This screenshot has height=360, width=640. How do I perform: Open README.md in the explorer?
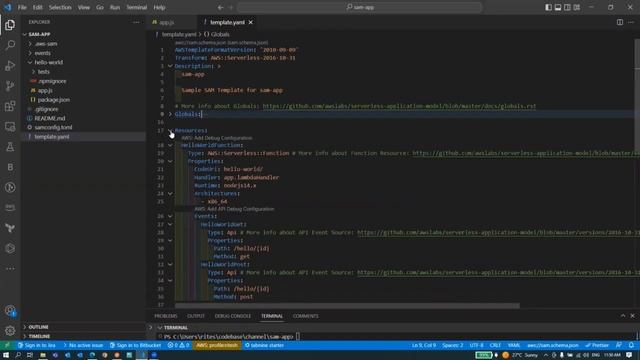pyautogui.click(x=50, y=118)
